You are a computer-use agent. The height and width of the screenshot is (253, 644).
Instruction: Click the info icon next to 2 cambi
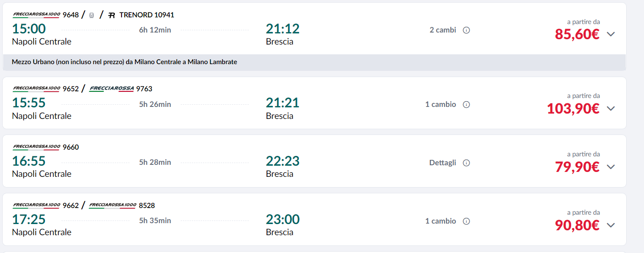(x=466, y=30)
